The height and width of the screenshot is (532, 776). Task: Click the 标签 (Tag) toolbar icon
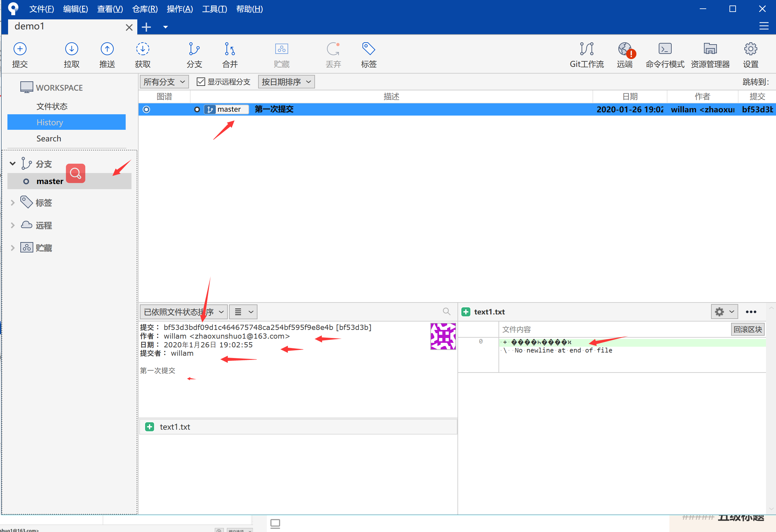(x=368, y=49)
